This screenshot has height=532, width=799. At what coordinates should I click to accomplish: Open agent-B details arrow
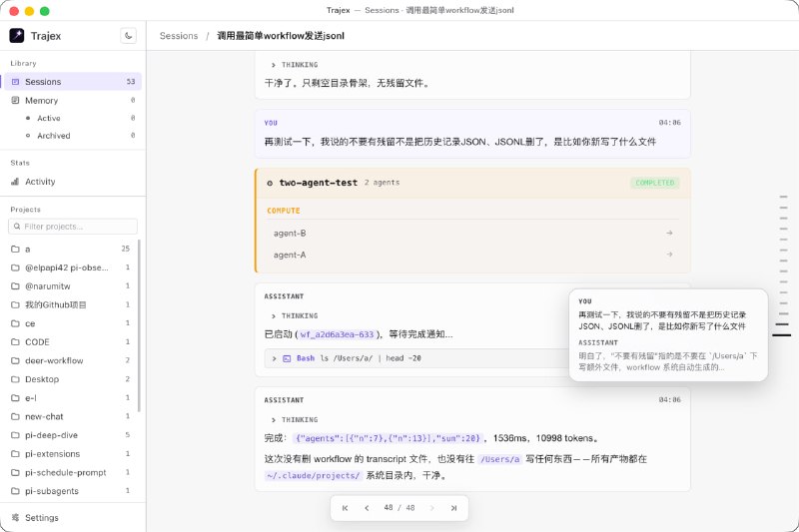[x=669, y=233]
